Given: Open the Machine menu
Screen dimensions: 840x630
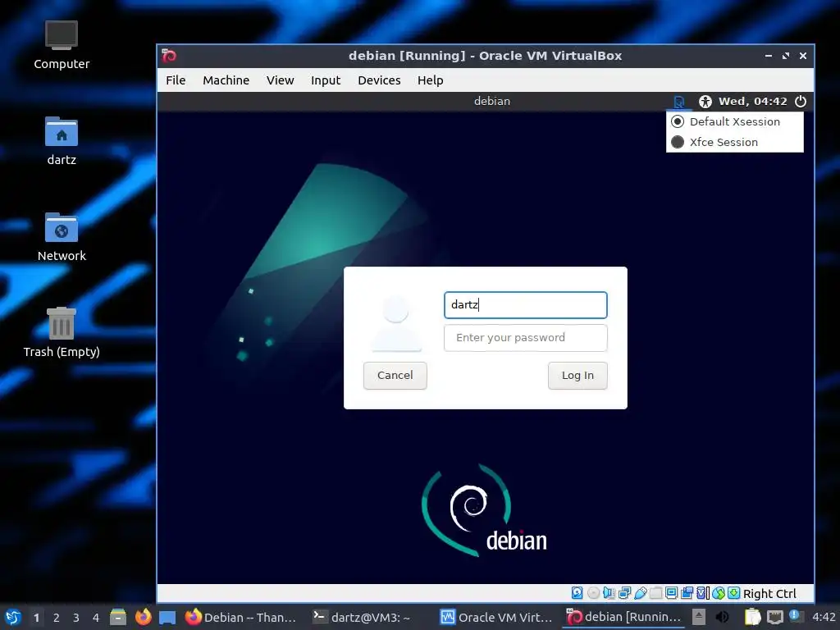Looking at the screenshot, I should [x=226, y=80].
